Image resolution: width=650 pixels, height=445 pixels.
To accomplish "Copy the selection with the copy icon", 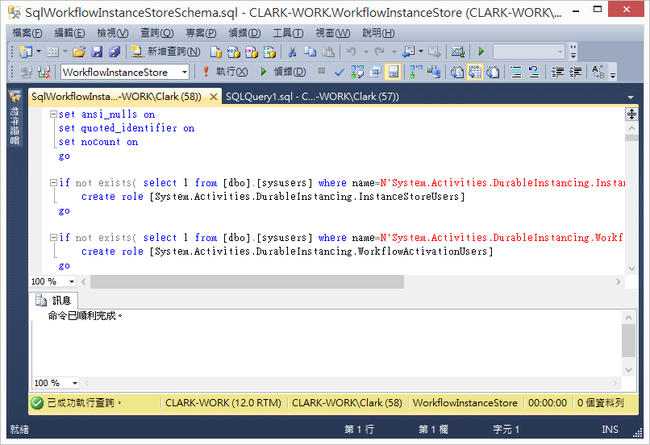I will point(310,51).
